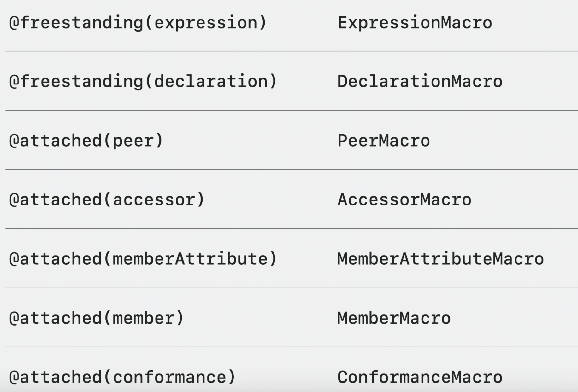578x392 pixels.
Task: Click the @attached(memberAttribute) attribute text
Action: [143, 259]
